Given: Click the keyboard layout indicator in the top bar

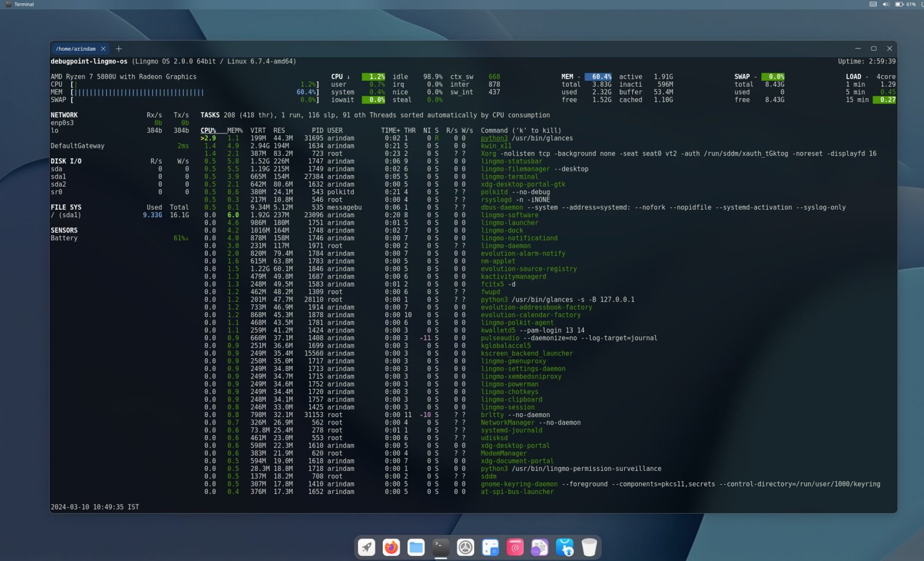Looking at the screenshot, I should (873, 4).
